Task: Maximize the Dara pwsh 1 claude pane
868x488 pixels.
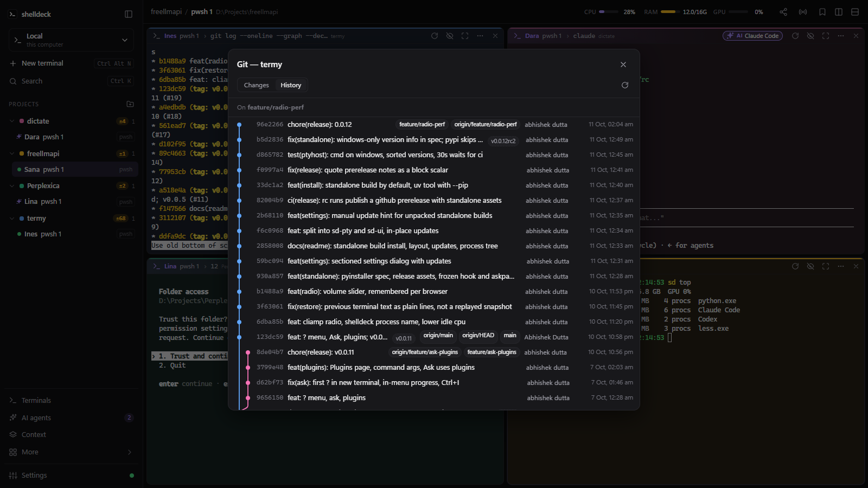Action: pyautogui.click(x=826, y=36)
